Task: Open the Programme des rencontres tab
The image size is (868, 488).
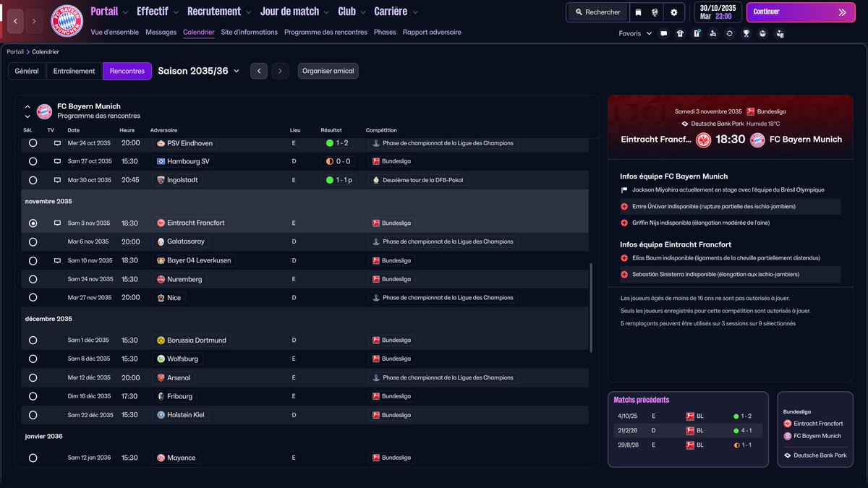Action: tap(325, 33)
